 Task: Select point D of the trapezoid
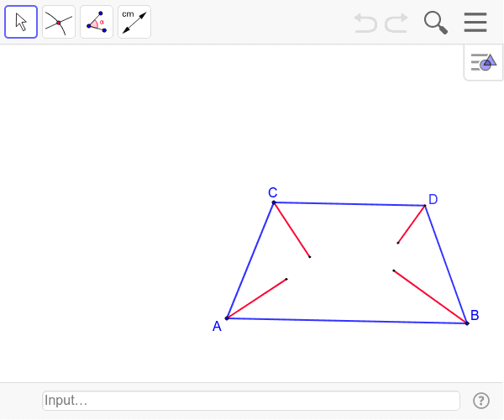point(425,206)
